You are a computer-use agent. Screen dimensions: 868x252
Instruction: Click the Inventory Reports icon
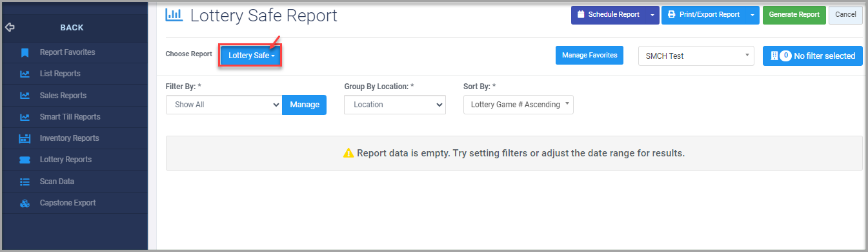point(25,138)
